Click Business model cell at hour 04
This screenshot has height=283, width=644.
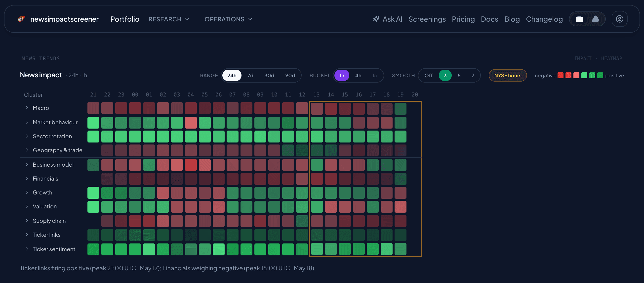pos(191,165)
